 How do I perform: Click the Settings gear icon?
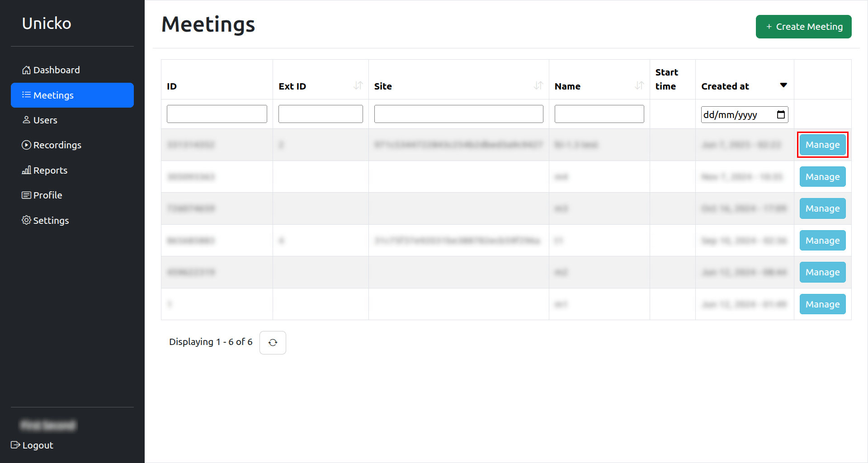point(27,220)
